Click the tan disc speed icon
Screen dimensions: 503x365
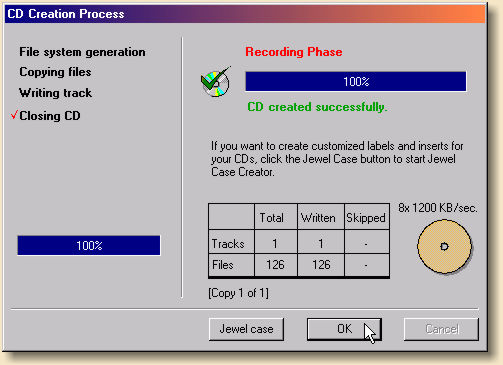coord(444,246)
